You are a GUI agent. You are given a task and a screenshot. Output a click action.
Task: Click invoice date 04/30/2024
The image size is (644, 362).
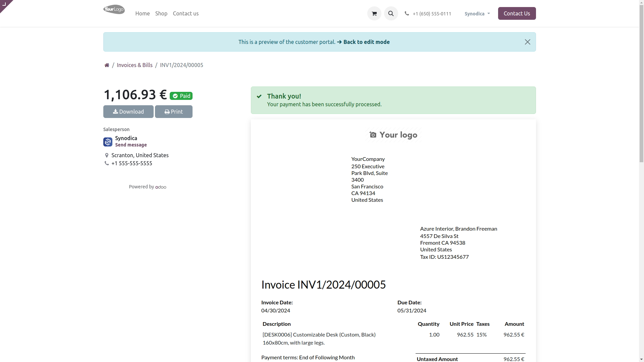(276, 310)
